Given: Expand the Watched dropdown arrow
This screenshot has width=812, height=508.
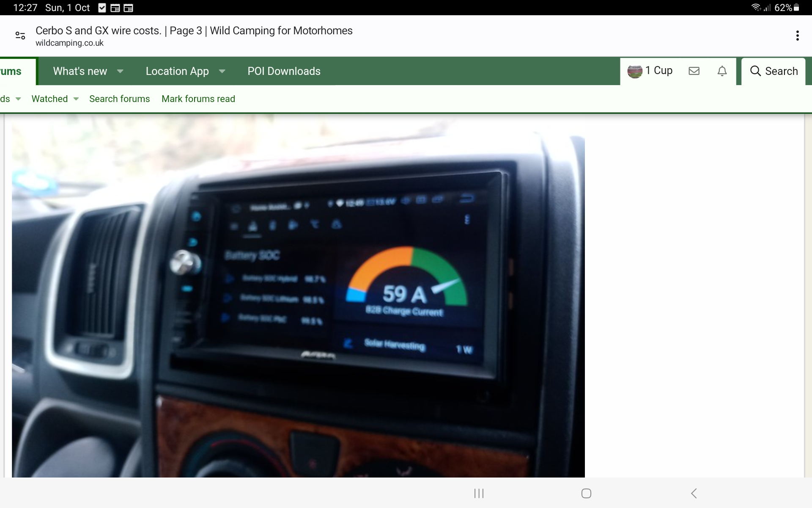Looking at the screenshot, I should pyautogui.click(x=76, y=99).
